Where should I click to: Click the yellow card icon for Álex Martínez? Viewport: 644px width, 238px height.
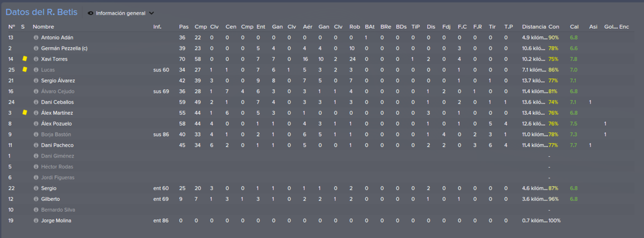[x=25, y=112]
